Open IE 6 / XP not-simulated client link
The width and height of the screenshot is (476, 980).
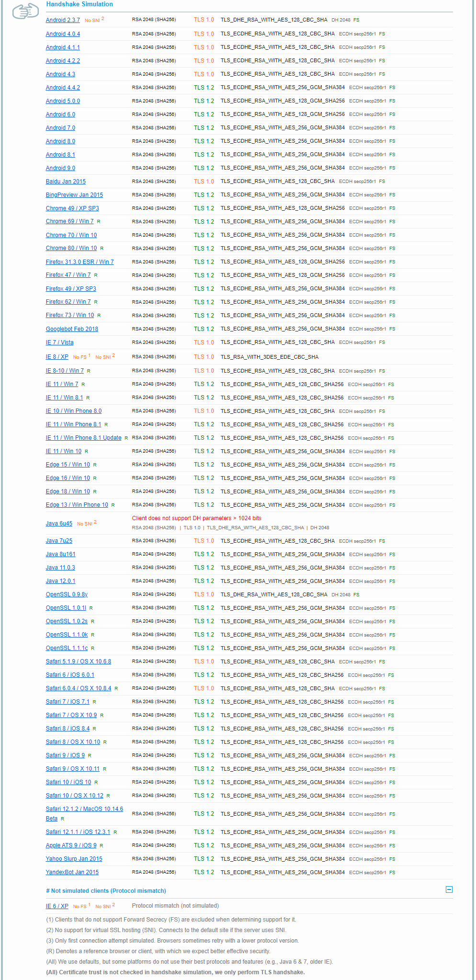[x=57, y=906]
